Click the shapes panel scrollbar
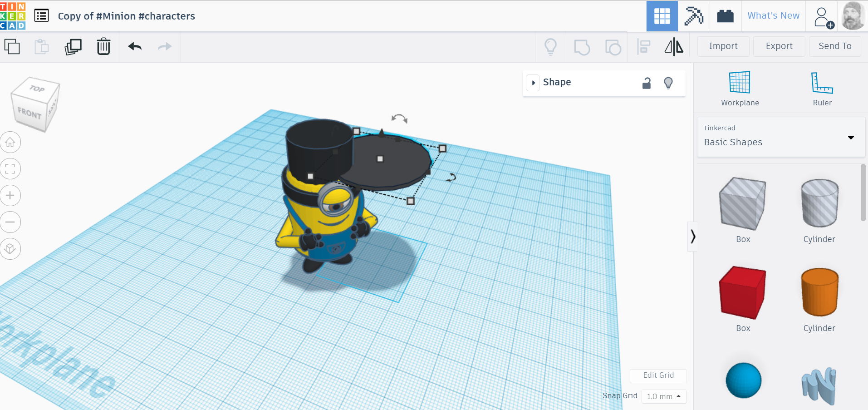This screenshot has width=868, height=410. (863, 193)
